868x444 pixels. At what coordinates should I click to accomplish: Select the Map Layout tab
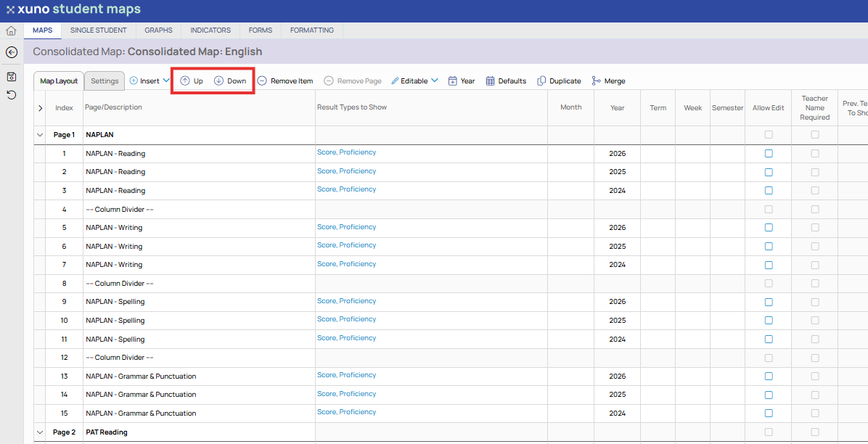tap(59, 81)
